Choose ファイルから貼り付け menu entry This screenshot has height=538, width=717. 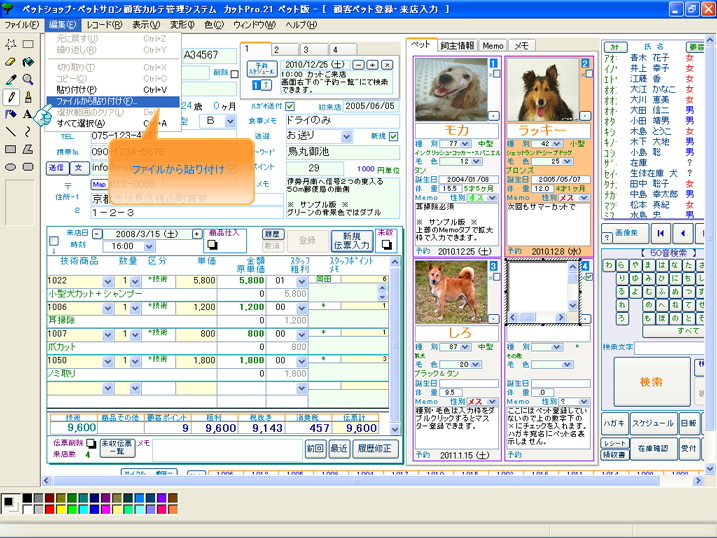113,101
